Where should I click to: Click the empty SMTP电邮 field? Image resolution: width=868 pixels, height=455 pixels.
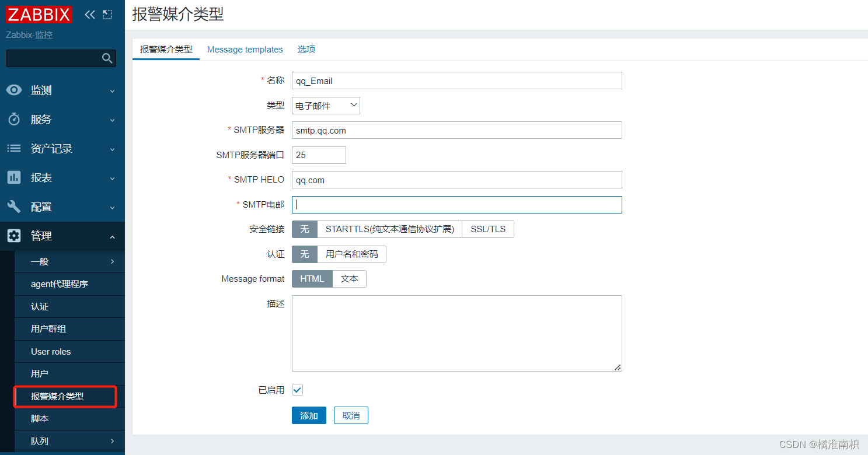[457, 205]
